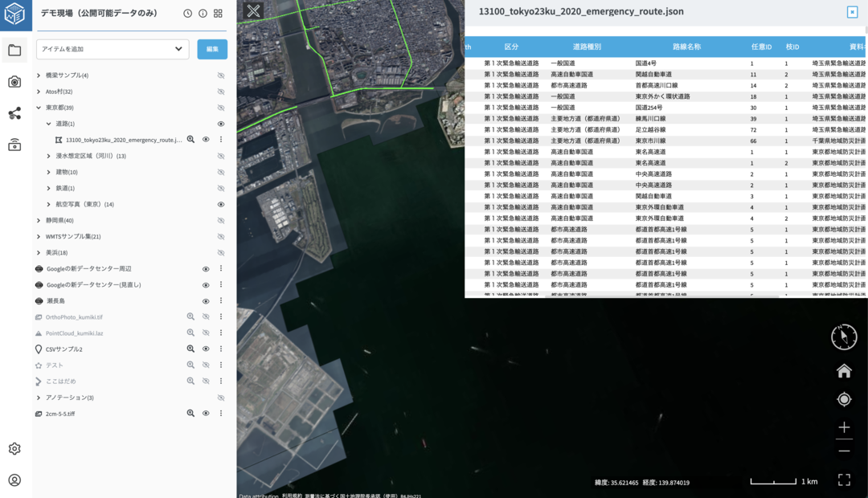This screenshot has height=498, width=868.
Task: Open the share panel in left sidebar
Action: coord(14,113)
